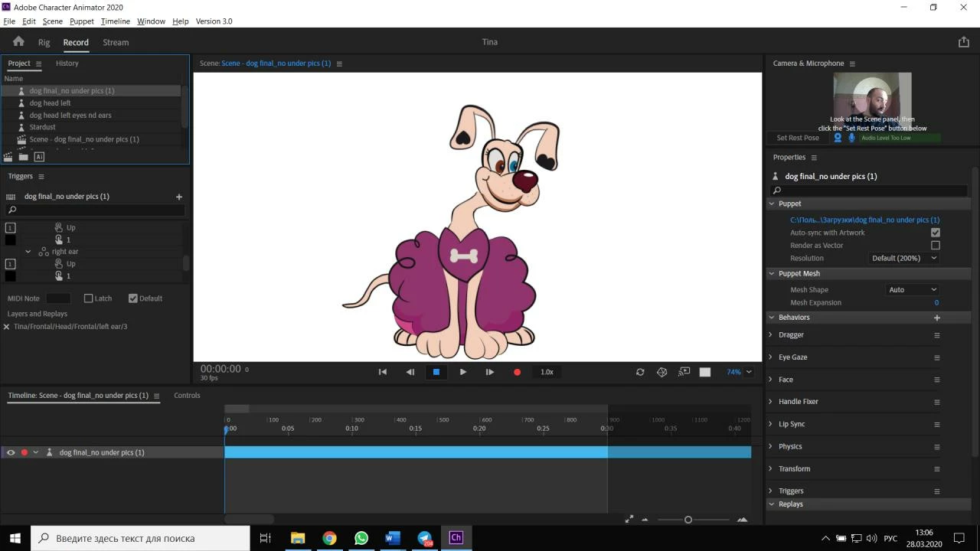Collapse the right ear trigger group
The width and height of the screenshot is (980, 551).
(28, 252)
